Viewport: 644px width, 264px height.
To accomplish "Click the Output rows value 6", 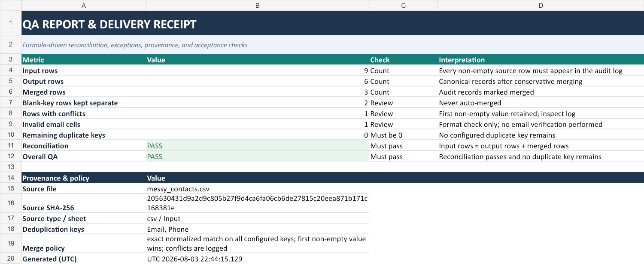I will [258, 81].
